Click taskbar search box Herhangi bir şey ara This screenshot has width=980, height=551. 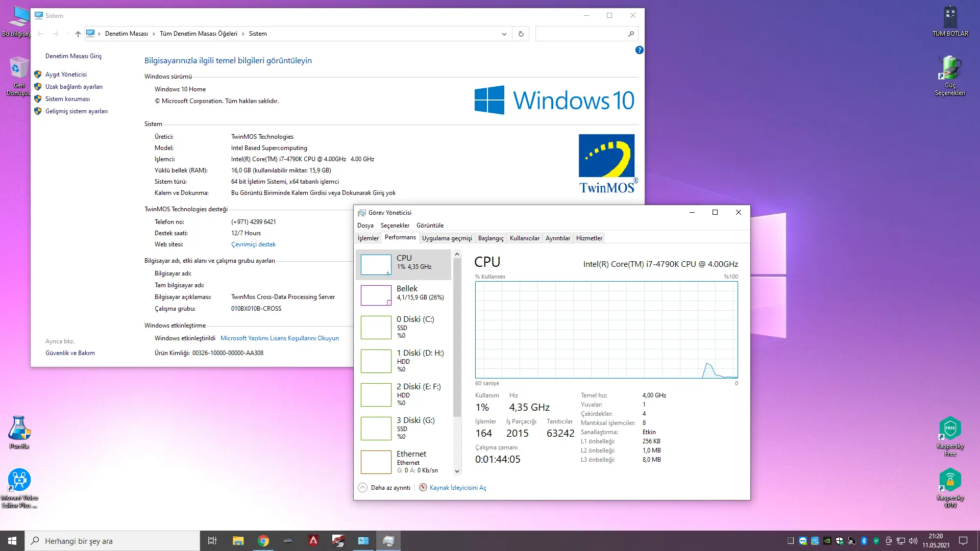coord(112,541)
